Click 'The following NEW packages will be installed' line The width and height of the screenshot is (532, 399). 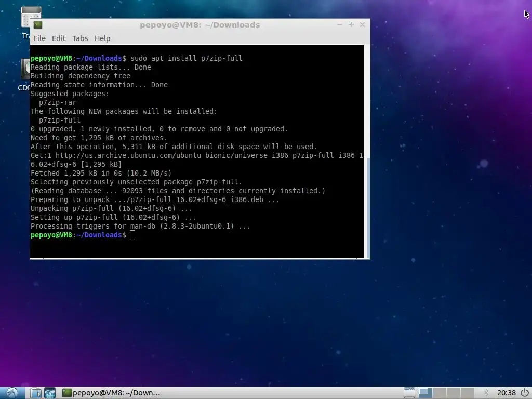coord(124,111)
